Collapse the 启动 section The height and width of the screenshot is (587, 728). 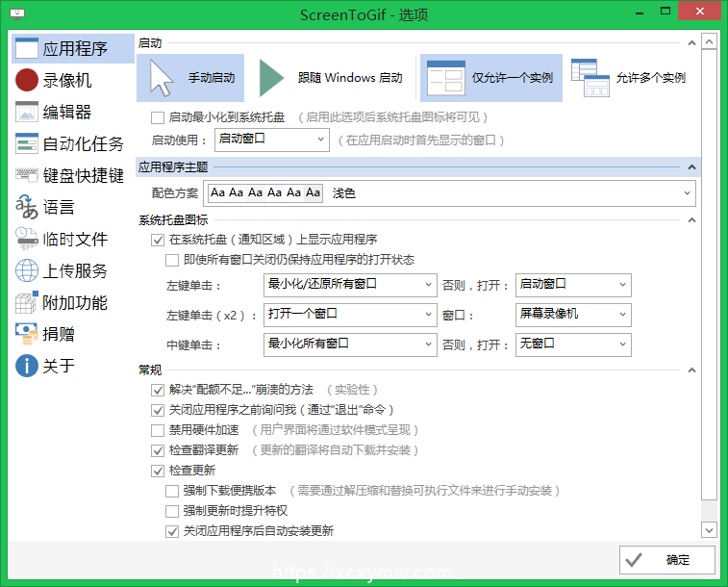click(x=691, y=43)
